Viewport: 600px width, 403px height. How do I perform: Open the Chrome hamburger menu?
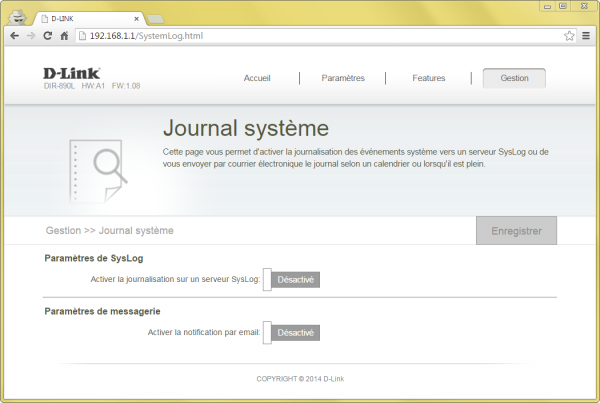(x=586, y=35)
